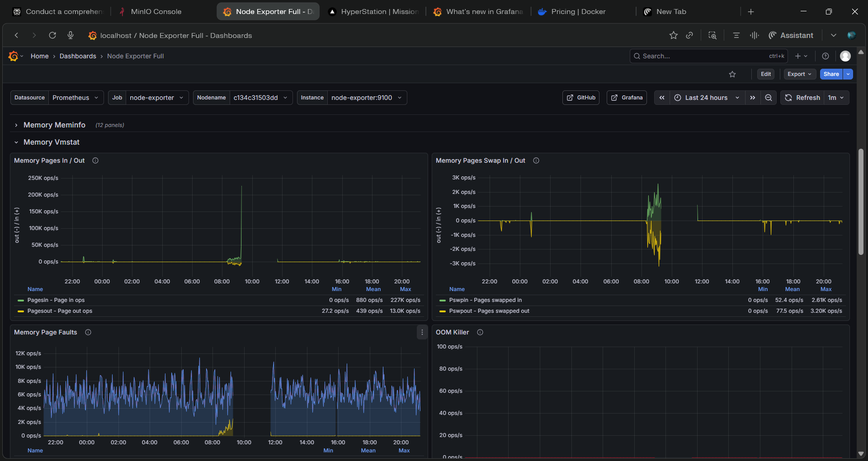Open the Datasource Prometheus dropdown
Screen dimensions: 868x461
pyautogui.click(x=75, y=98)
